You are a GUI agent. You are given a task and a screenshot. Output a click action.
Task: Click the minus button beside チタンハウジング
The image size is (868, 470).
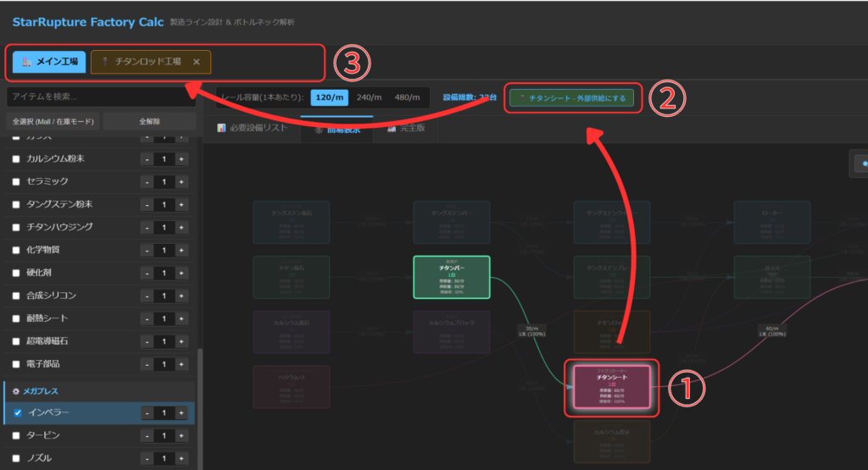tap(147, 227)
